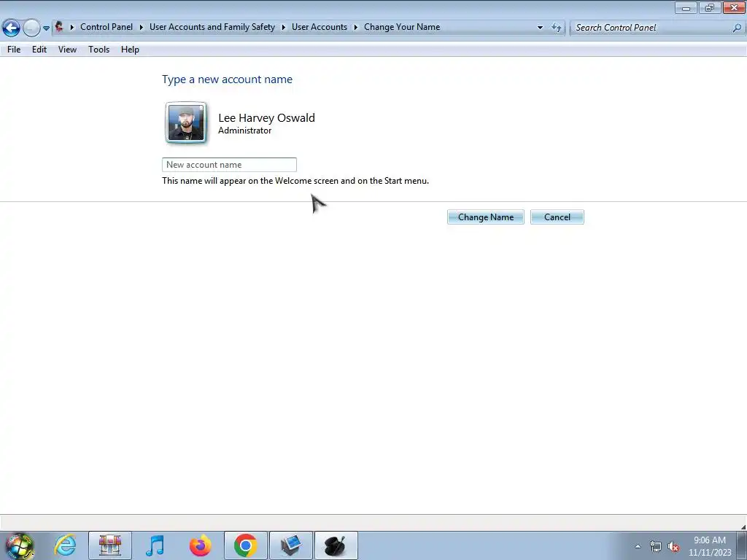The image size is (747, 560).
Task: Restore down the Control Panel window
Action: 709,7
